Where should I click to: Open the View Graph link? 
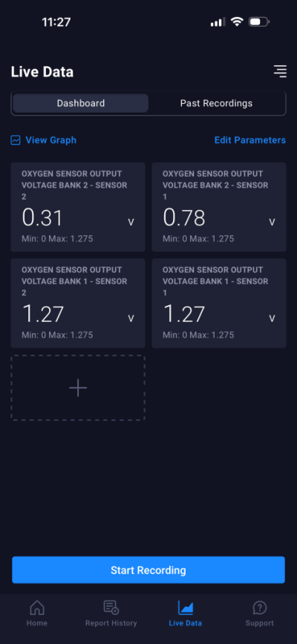point(51,140)
